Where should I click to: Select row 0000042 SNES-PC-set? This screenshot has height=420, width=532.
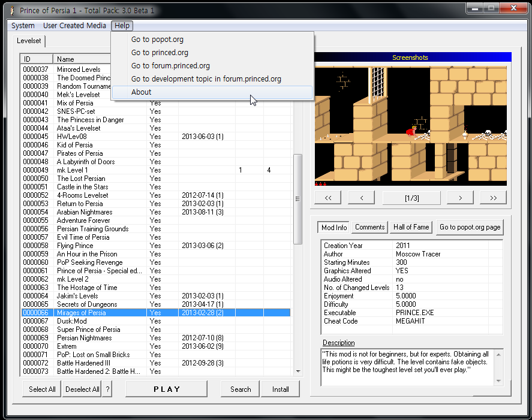point(156,111)
